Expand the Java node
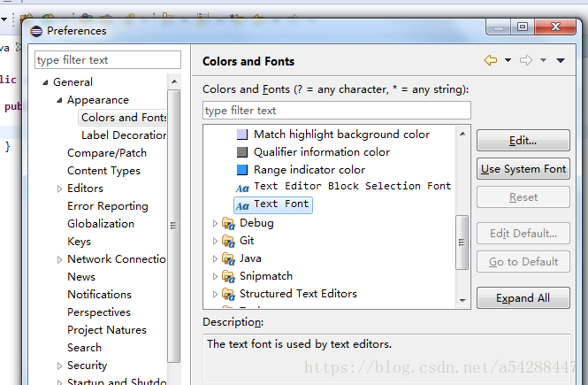This screenshot has height=385, width=588. (215, 258)
